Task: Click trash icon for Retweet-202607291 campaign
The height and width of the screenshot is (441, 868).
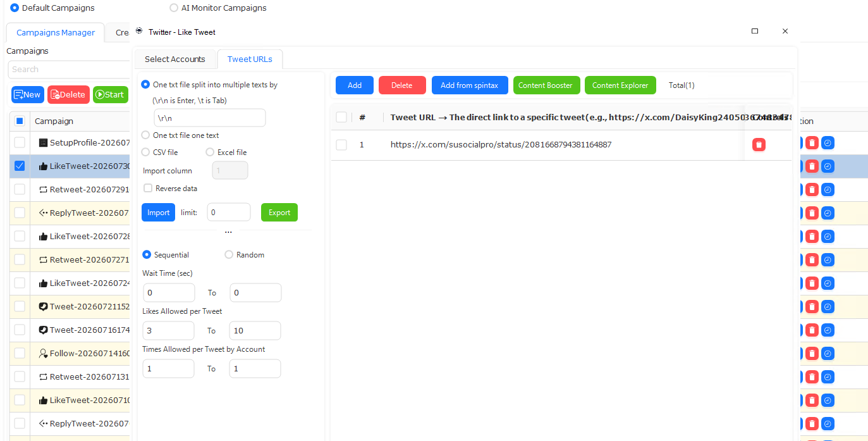Action: pos(812,190)
